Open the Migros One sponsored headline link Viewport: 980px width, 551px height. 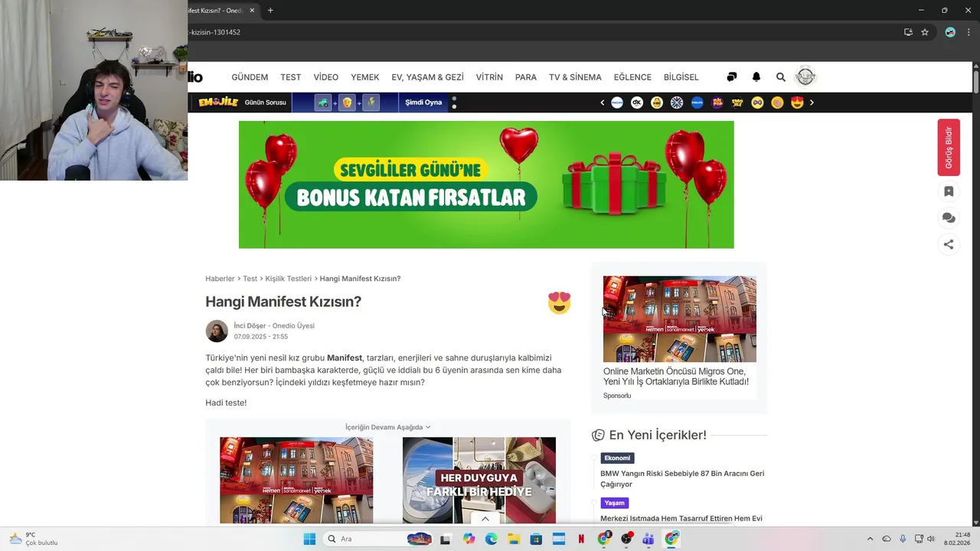click(676, 377)
